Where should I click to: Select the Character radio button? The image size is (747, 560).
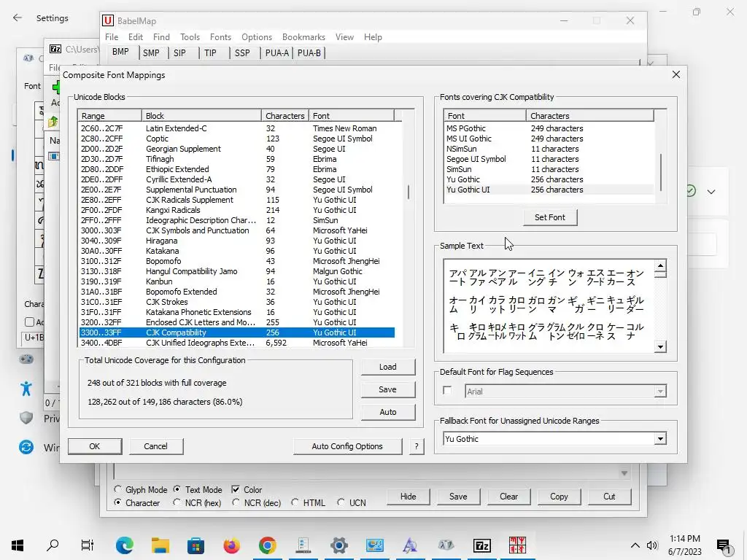tap(117, 502)
